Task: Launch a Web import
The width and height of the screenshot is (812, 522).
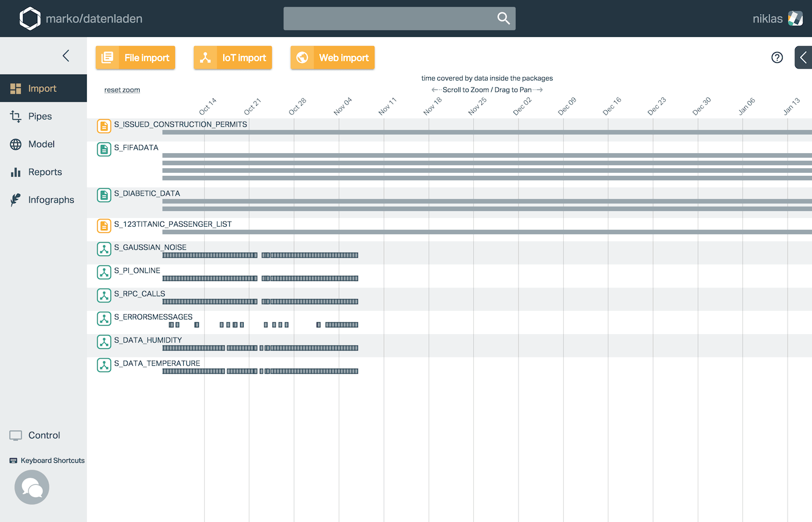Action: pyautogui.click(x=332, y=57)
